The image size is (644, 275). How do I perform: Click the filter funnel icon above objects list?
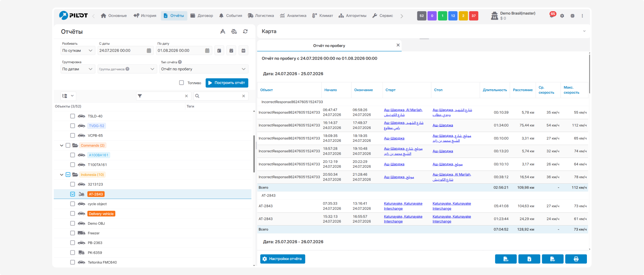(140, 96)
